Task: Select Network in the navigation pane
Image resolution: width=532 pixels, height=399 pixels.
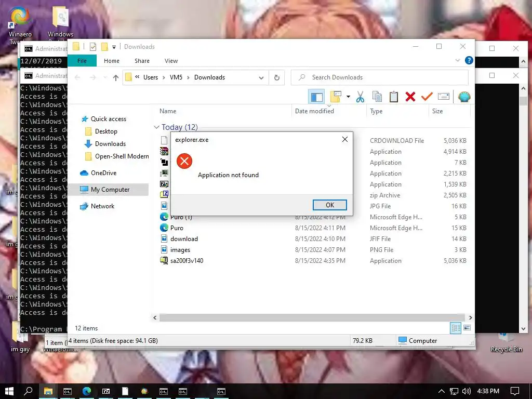Action: (x=102, y=206)
